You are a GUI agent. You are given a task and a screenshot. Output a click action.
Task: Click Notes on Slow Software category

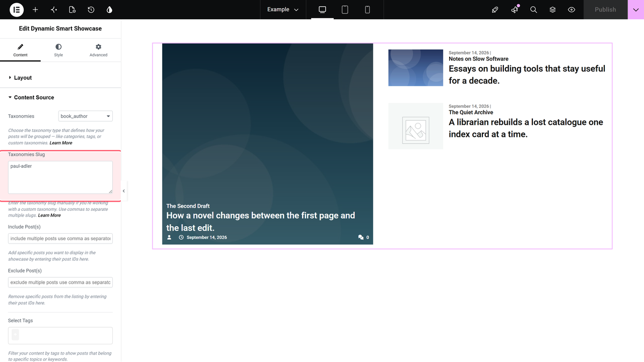tap(479, 59)
